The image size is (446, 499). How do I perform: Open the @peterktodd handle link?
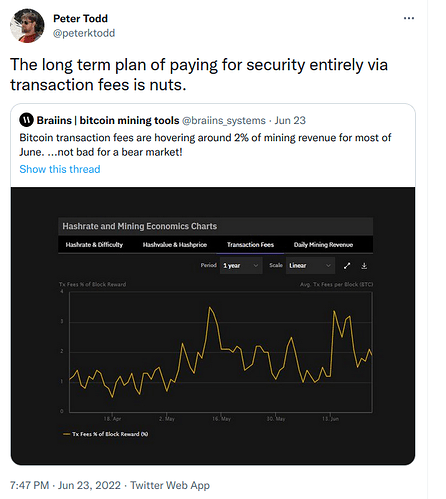click(84, 33)
